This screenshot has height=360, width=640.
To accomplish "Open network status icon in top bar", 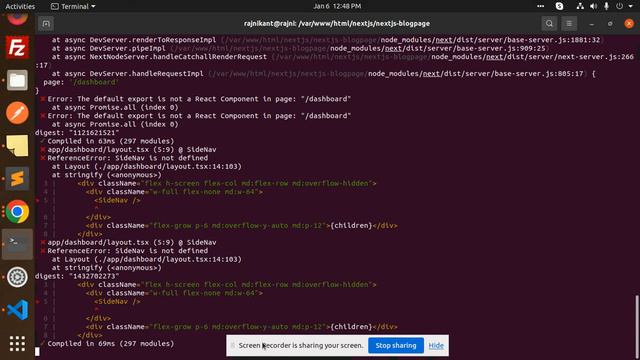I will click(x=580, y=6).
